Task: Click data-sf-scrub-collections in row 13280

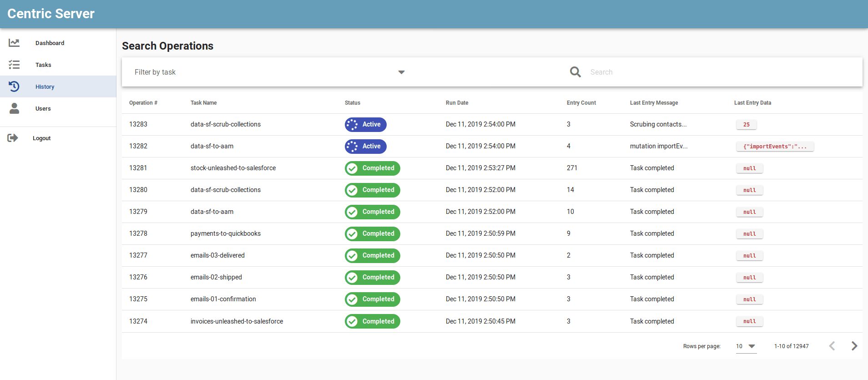Action: (226, 190)
